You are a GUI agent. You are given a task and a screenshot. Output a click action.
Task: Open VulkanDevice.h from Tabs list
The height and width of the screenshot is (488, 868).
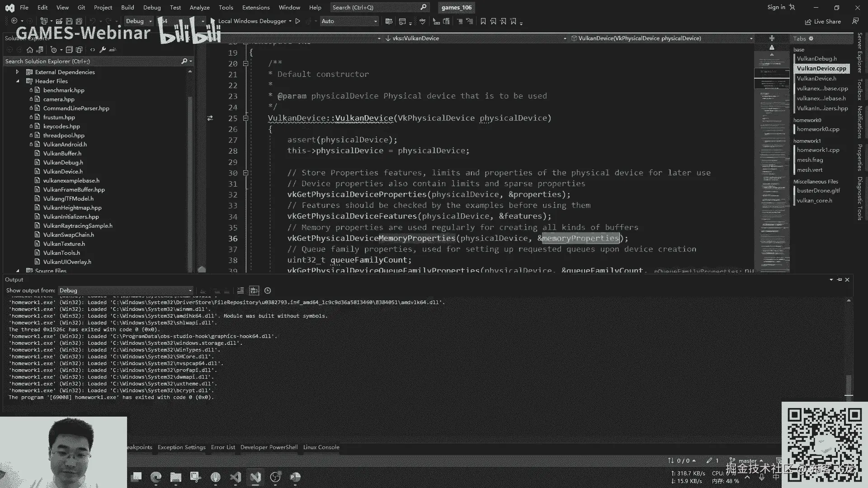(816, 79)
